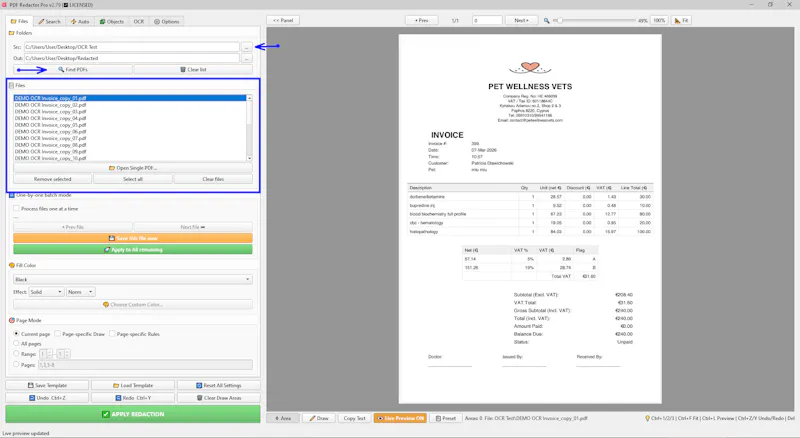
Task: Click Remove selected button
Action: [x=53, y=179]
